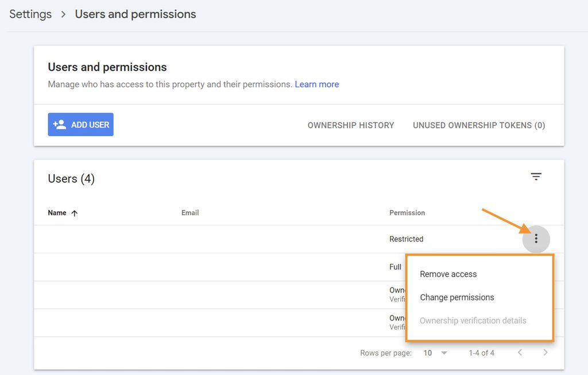The image size is (588, 375).
Task: Select the Restricted permission cell
Action: 406,239
